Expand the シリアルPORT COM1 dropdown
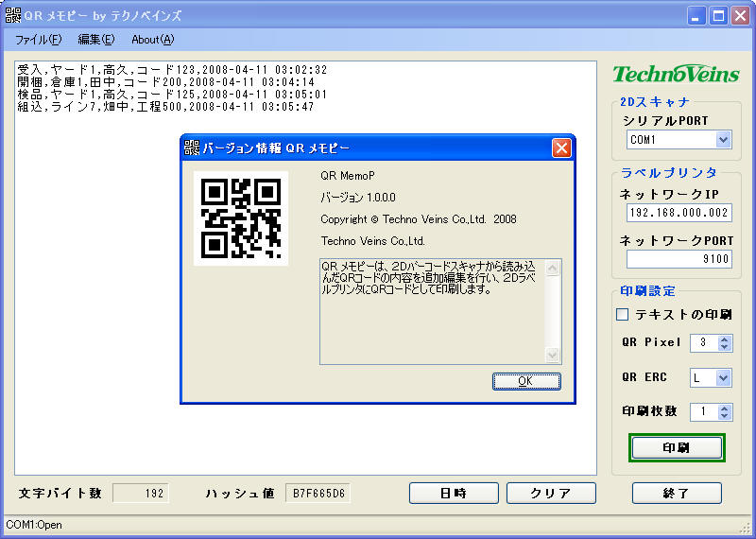 tap(723, 139)
